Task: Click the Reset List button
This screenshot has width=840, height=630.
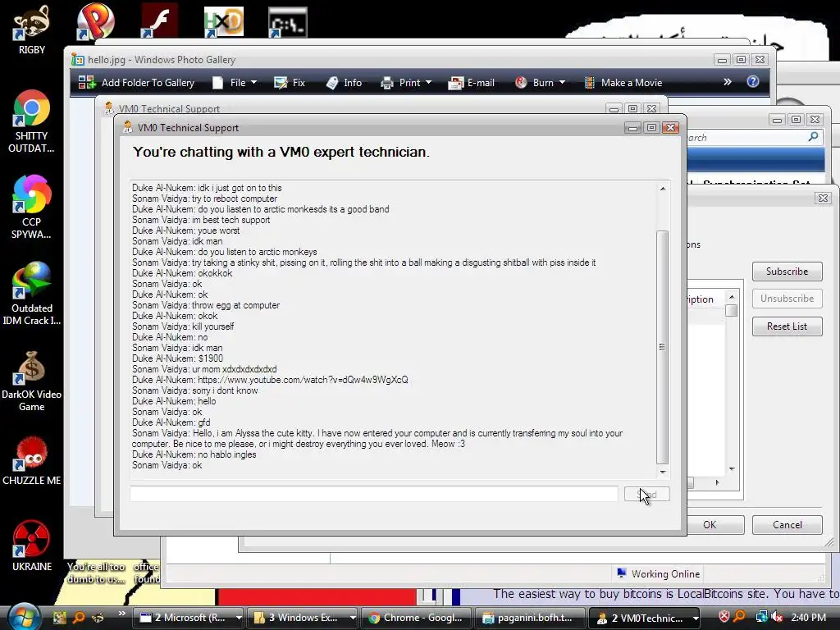Action: click(x=787, y=326)
